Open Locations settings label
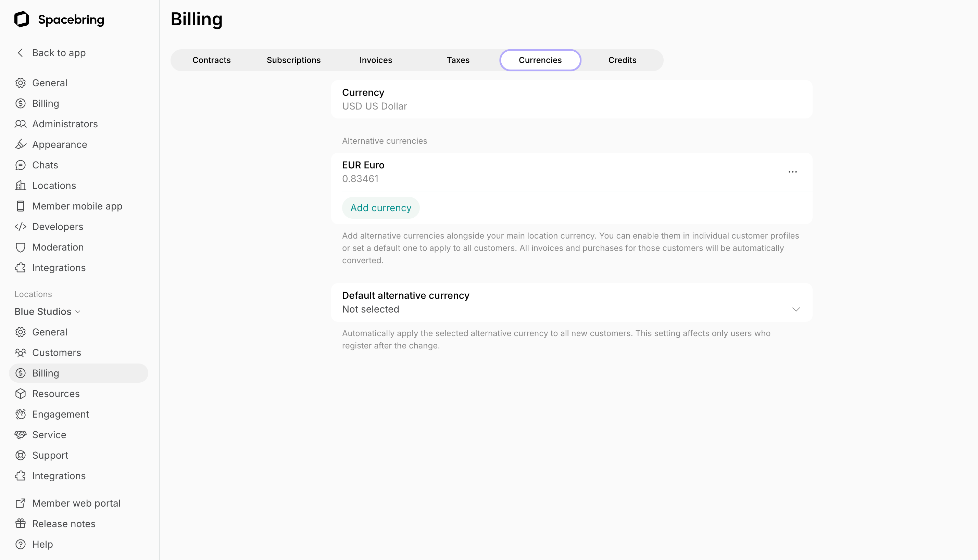The height and width of the screenshot is (560, 978). coord(54,186)
